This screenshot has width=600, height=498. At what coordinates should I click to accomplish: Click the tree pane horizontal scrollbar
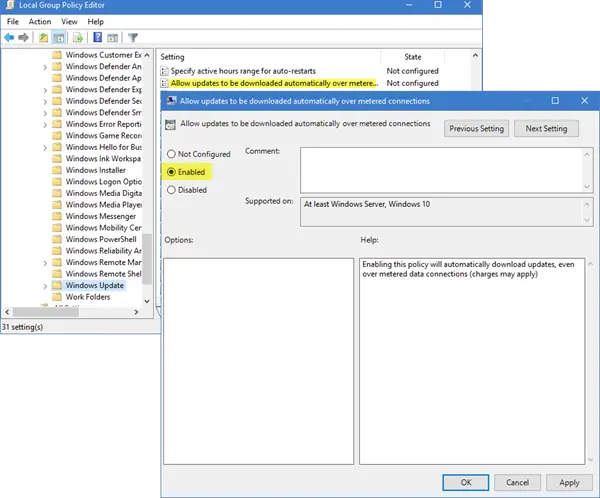(72, 312)
